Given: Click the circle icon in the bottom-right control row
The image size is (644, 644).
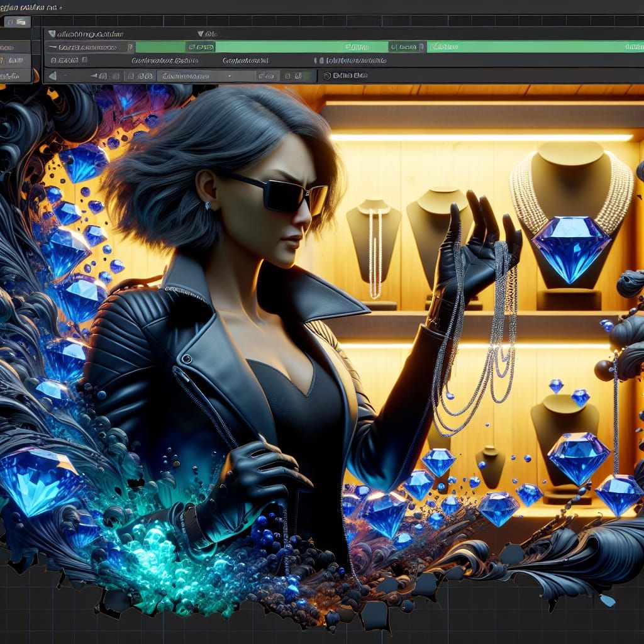Looking at the screenshot, I should [327, 75].
